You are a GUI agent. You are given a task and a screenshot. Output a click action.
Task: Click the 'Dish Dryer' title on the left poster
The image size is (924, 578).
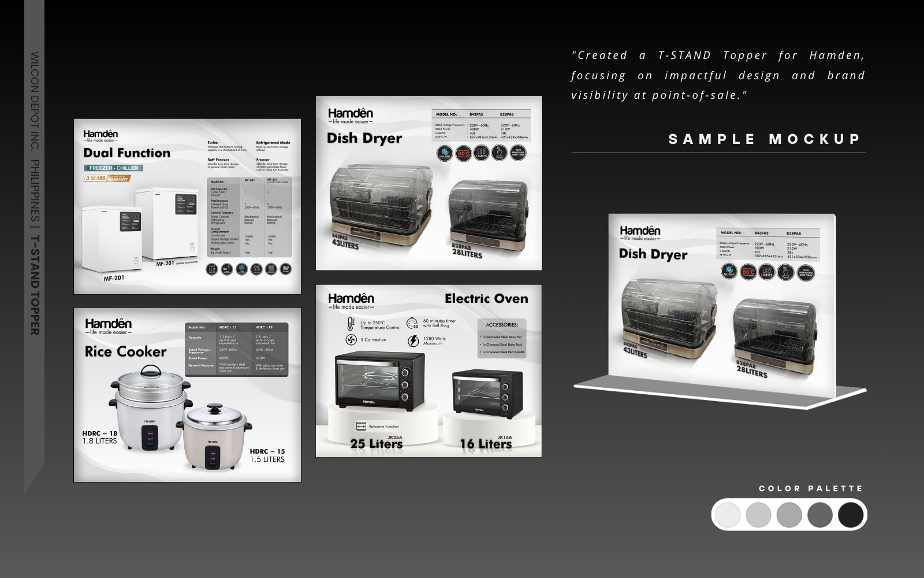[364, 138]
